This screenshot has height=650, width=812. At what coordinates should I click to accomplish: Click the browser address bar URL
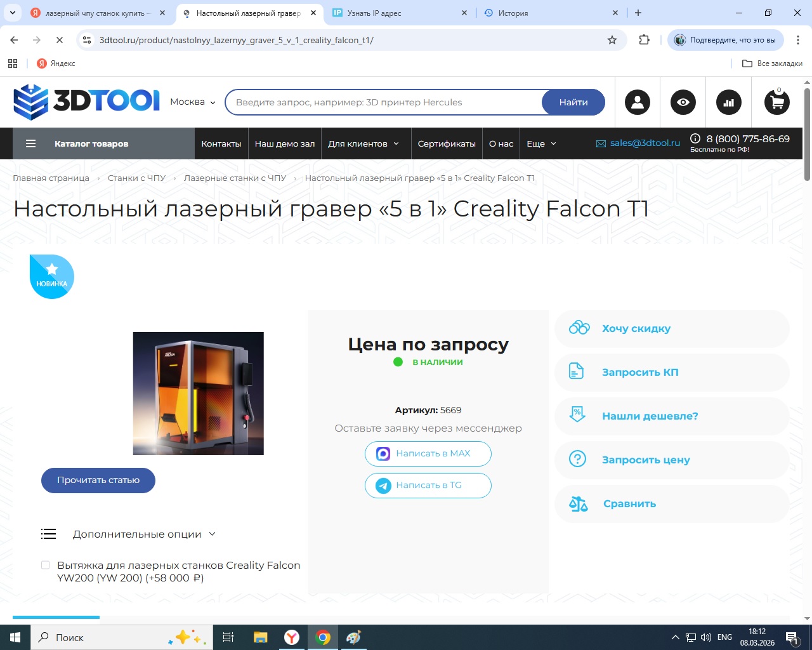click(237, 40)
